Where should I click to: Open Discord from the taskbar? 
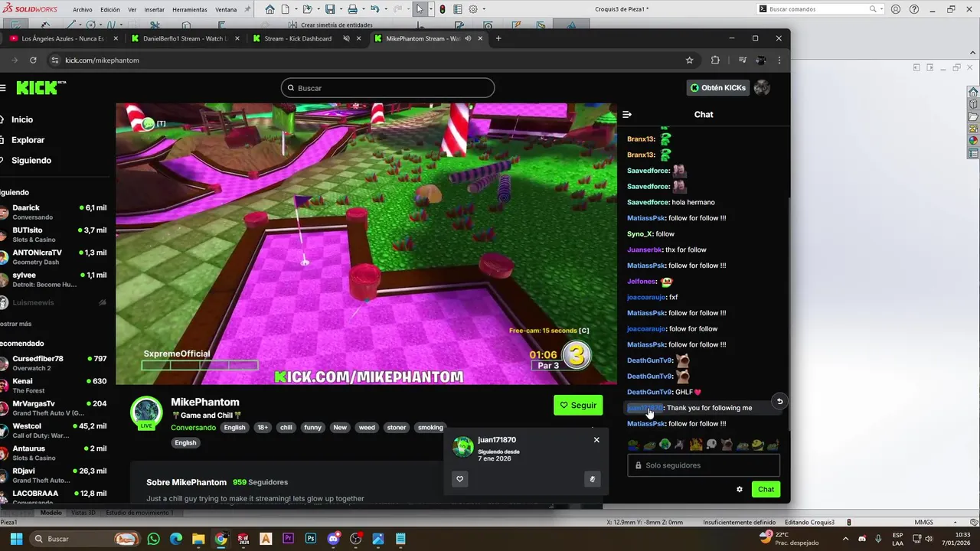(333, 539)
